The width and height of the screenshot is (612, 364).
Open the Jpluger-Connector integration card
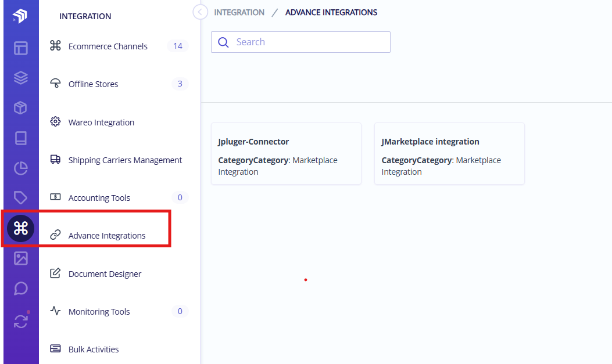tap(286, 154)
